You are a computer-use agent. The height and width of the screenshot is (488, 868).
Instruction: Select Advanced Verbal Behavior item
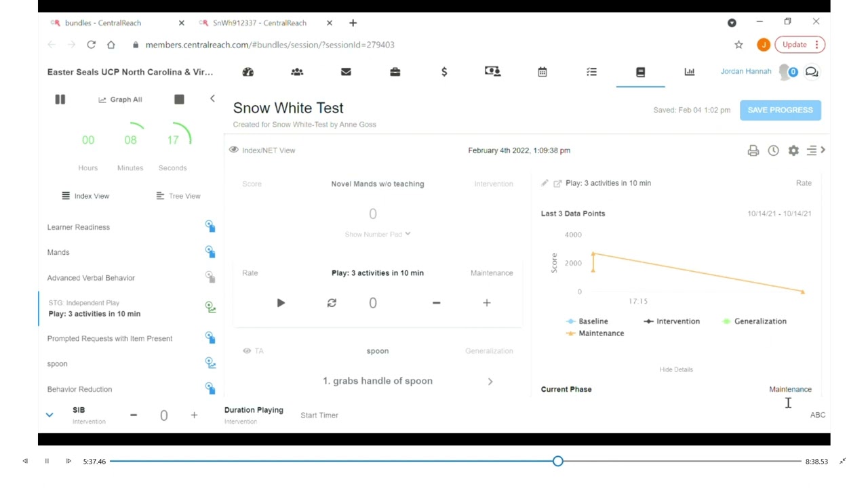[91, 278]
